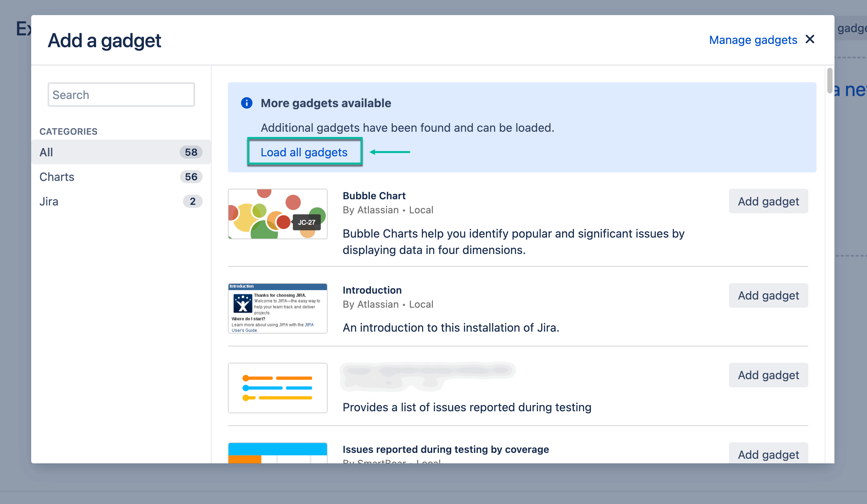The image size is (867, 504).
Task: Click the 58 count badge beside All
Action: point(191,152)
